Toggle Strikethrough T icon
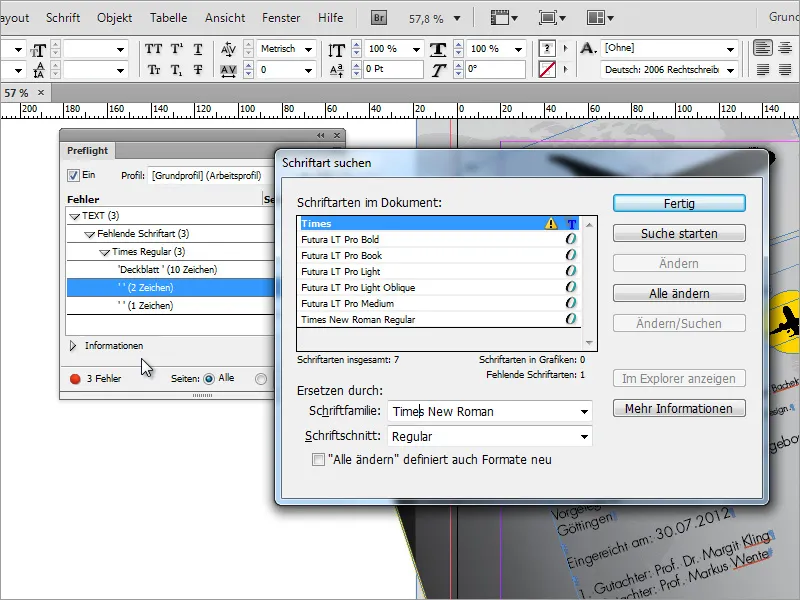The height and width of the screenshot is (600, 800). 198,70
